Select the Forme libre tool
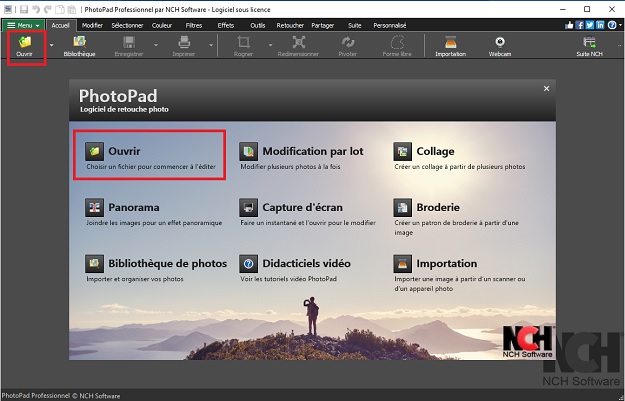Image resolution: width=625 pixels, height=401 pixels. pos(397,46)
